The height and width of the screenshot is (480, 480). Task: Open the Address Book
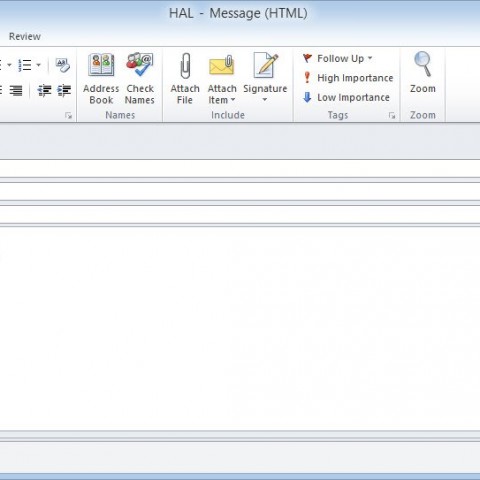(x=101, y=79)
